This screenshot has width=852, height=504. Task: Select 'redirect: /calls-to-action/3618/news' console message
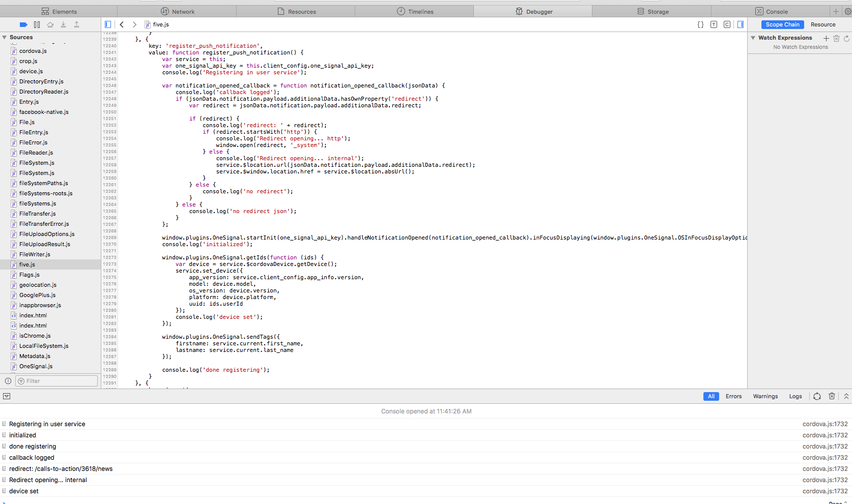(x=61, y=469)
